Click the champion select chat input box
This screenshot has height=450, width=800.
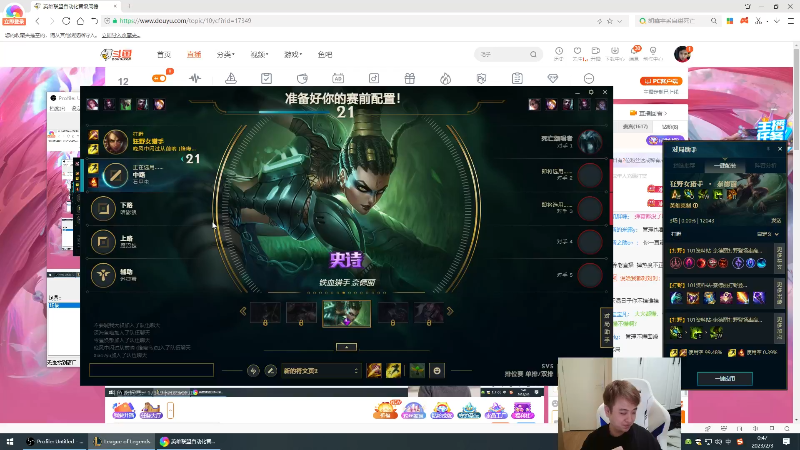(x=151, y=370)
